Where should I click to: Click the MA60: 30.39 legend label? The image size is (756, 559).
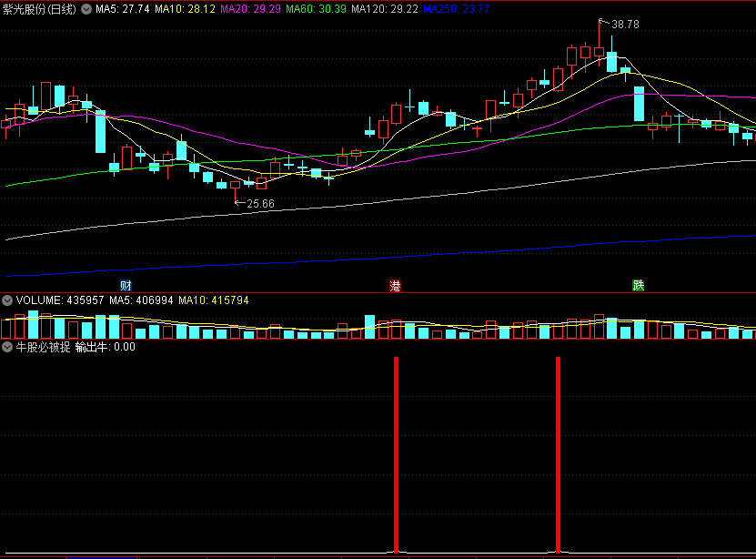316,9
